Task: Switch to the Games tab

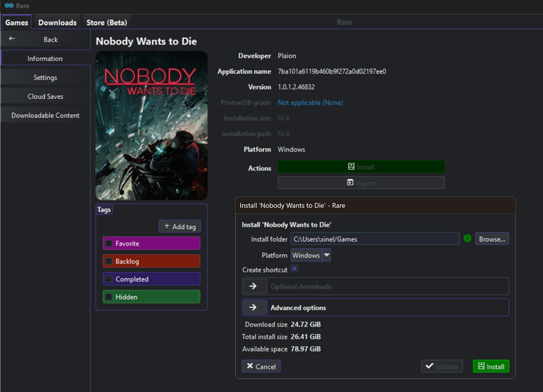Action: coord(17,22)
